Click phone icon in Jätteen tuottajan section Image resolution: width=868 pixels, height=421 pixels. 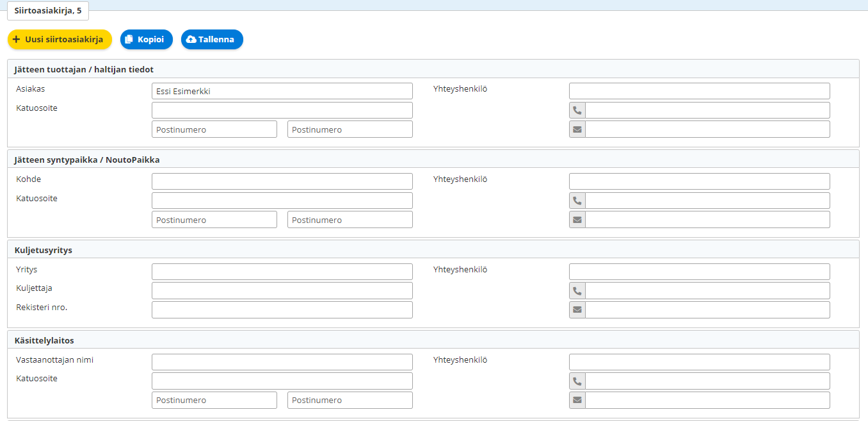point(577,110)
